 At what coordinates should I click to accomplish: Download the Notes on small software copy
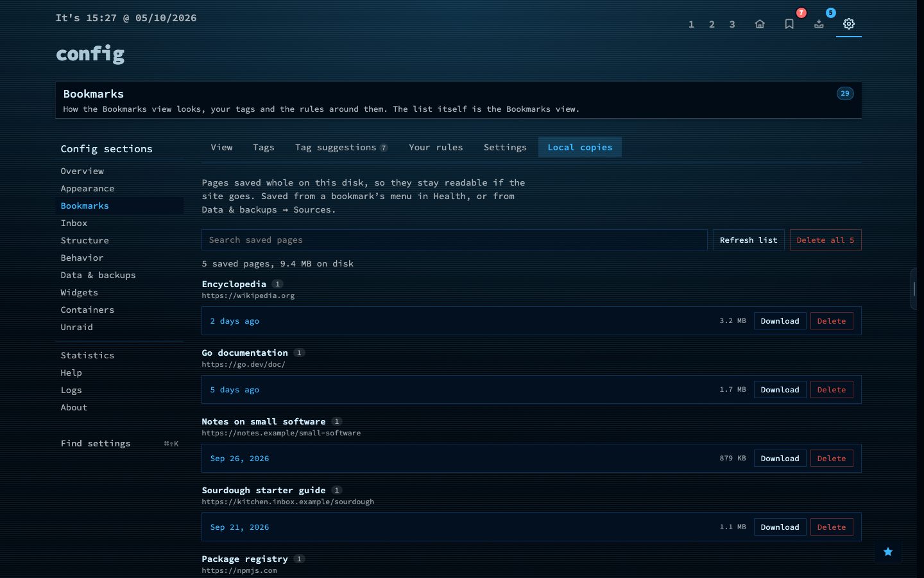tap(780, 458)
